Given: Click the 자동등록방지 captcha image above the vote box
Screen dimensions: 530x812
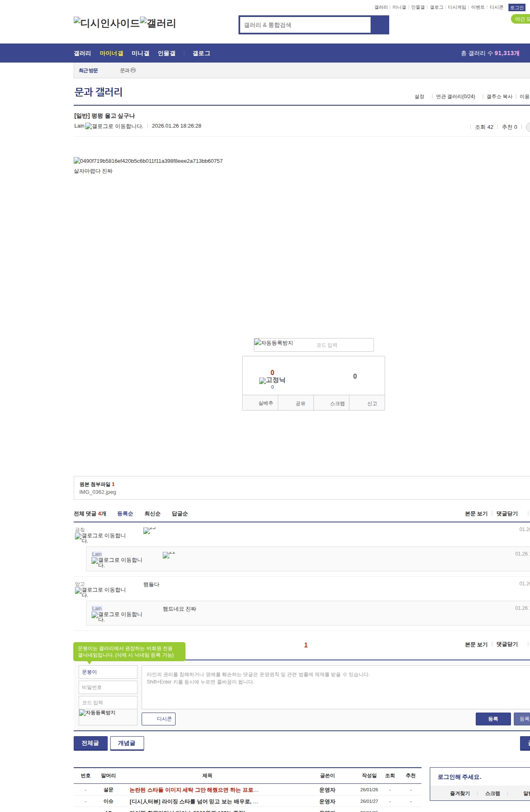Looking at the screenshot, I should pyautogui.click(x=274, y=343).
